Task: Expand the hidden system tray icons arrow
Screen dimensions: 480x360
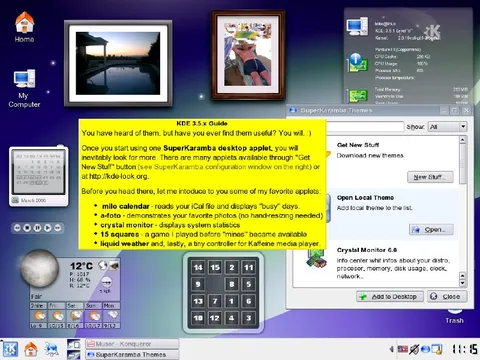Action: pyautogui.click(x=392, y=349)
